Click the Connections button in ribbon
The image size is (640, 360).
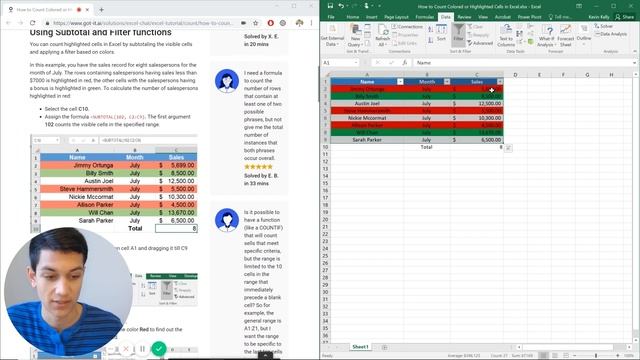(407, 27)
